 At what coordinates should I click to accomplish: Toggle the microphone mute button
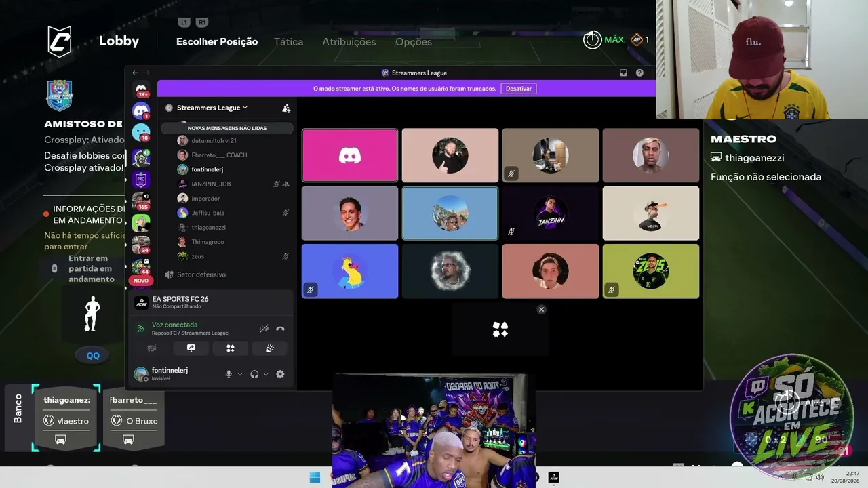click(x=229, y=374)
